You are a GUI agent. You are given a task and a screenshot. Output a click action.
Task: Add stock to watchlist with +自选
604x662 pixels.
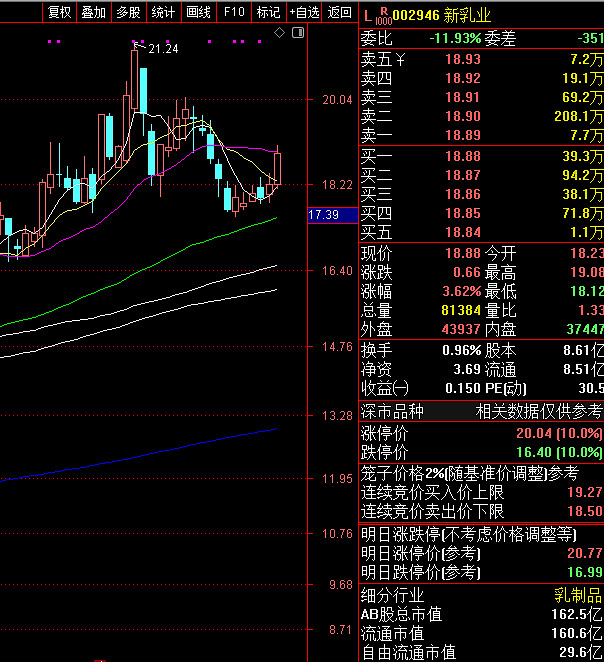pos(304,12)
